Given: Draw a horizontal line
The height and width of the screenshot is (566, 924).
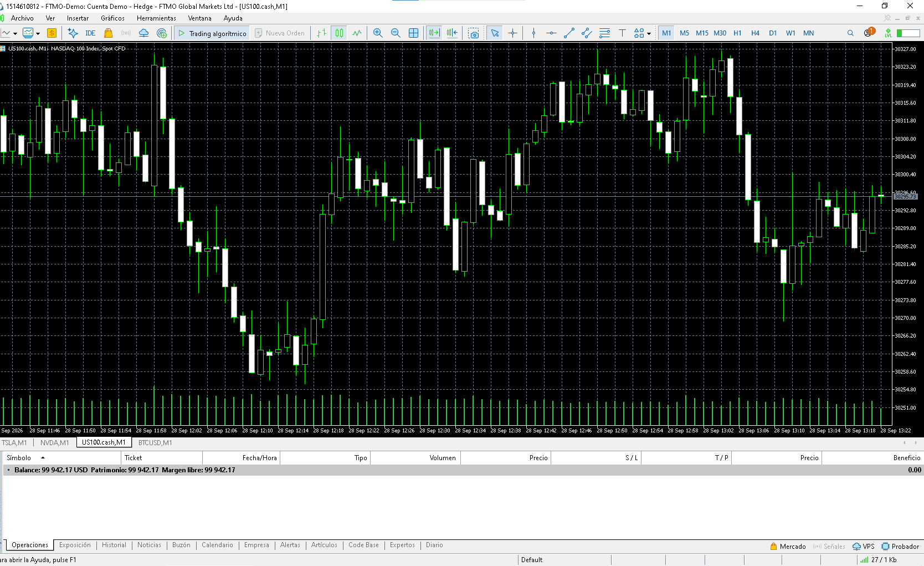Looking at the screenshot, I should [x=551, y=33].
